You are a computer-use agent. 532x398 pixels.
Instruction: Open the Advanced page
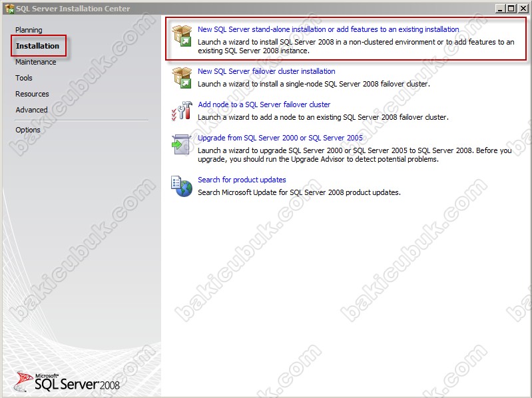point(31,110)
